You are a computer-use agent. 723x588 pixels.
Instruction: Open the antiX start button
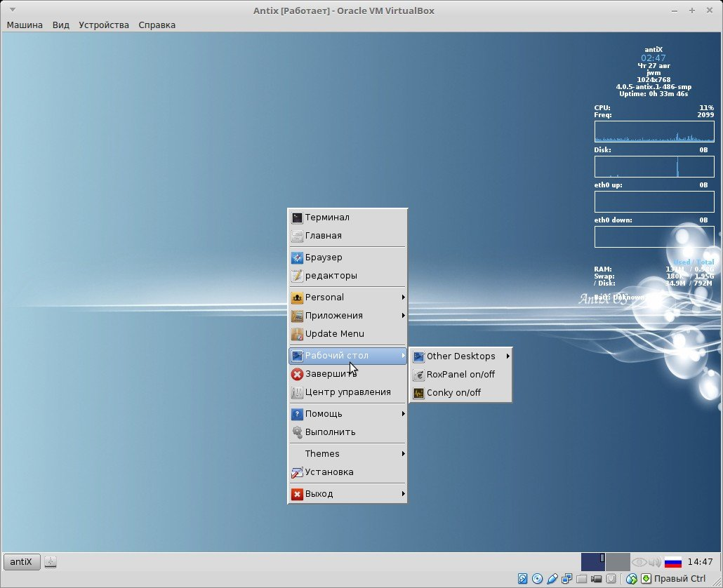pos(22,562)
